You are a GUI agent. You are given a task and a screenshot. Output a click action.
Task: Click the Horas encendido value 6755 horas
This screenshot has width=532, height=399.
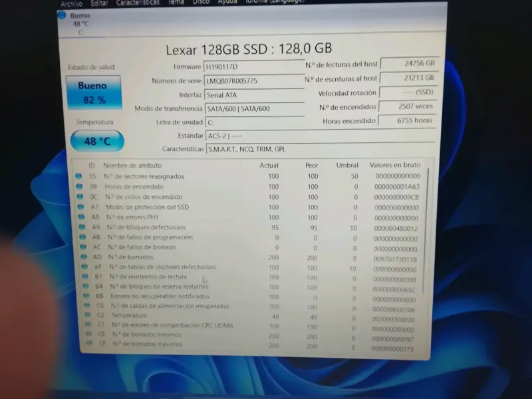coord(406,120)
